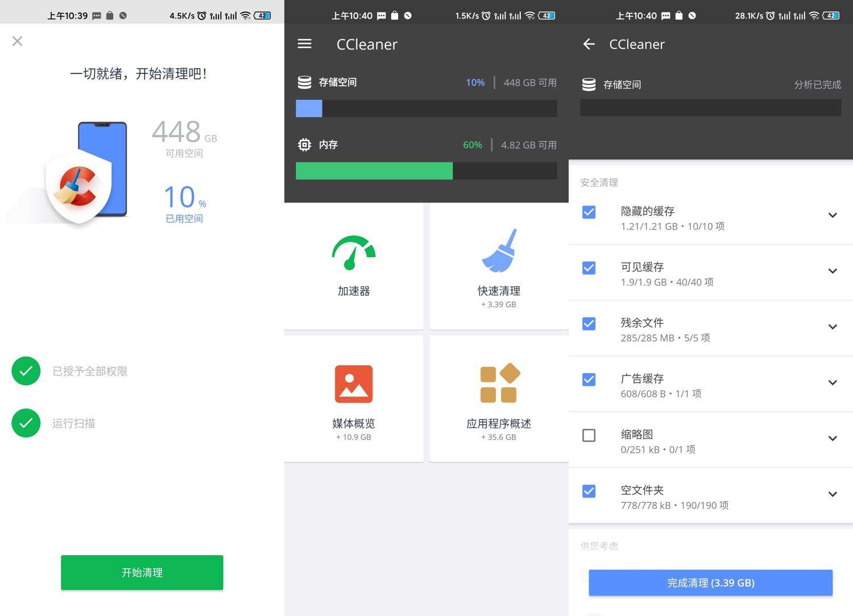Tap the close X on the scan screen
Viewport: 853px width, 616px height.
click(17, 41)
